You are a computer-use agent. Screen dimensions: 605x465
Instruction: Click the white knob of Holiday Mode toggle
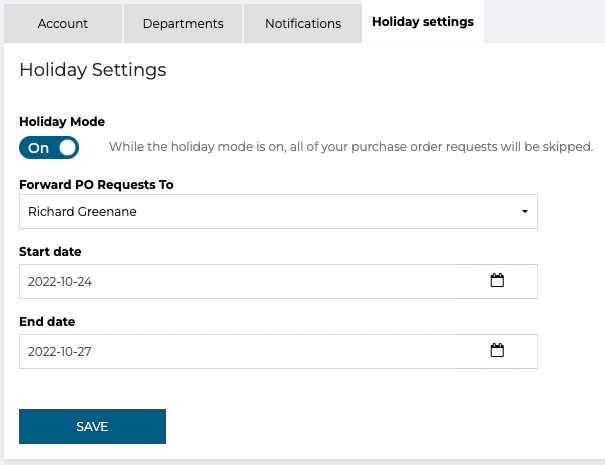point(68,147)
